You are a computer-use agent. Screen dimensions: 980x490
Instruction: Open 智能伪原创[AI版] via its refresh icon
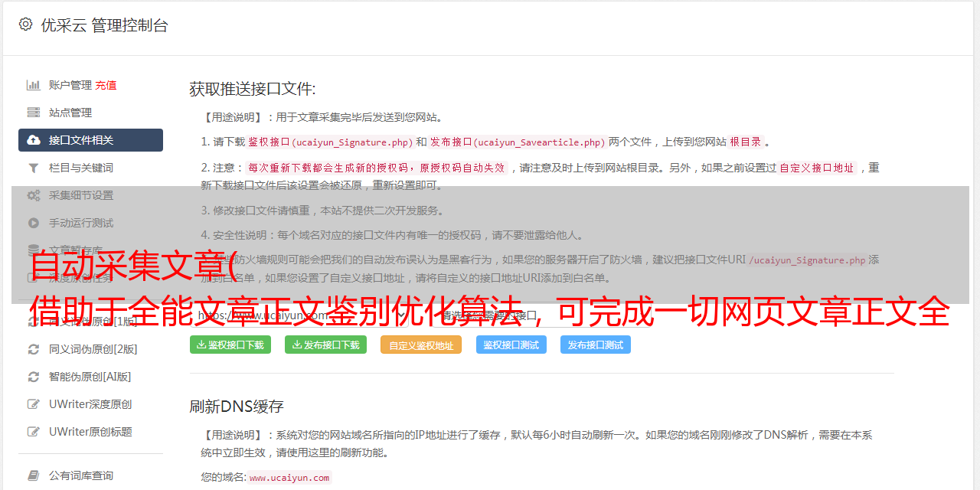point(34,377)
